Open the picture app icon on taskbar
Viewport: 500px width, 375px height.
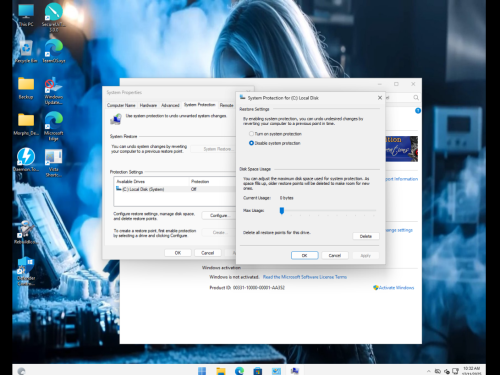point(276,371)
